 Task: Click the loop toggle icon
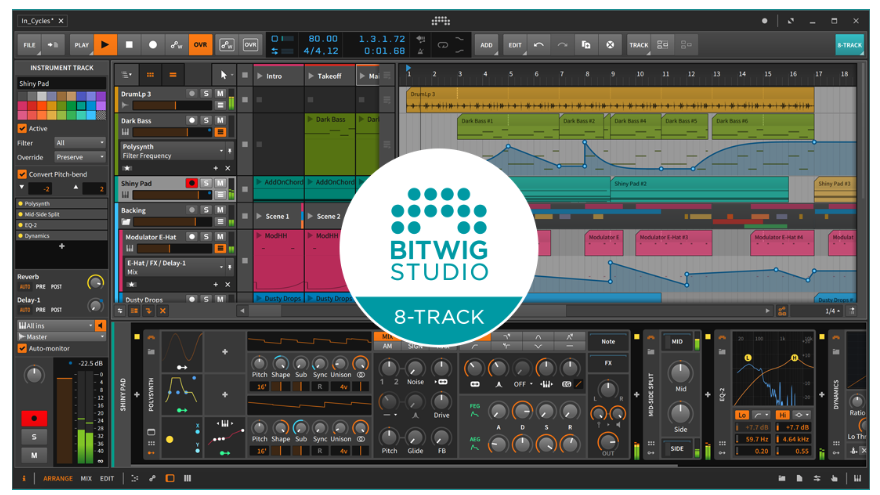pos(443,45)
